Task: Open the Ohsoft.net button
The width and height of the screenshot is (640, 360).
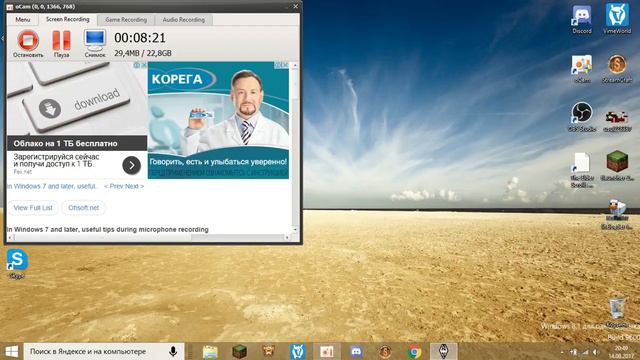Action: pos(83,208)
